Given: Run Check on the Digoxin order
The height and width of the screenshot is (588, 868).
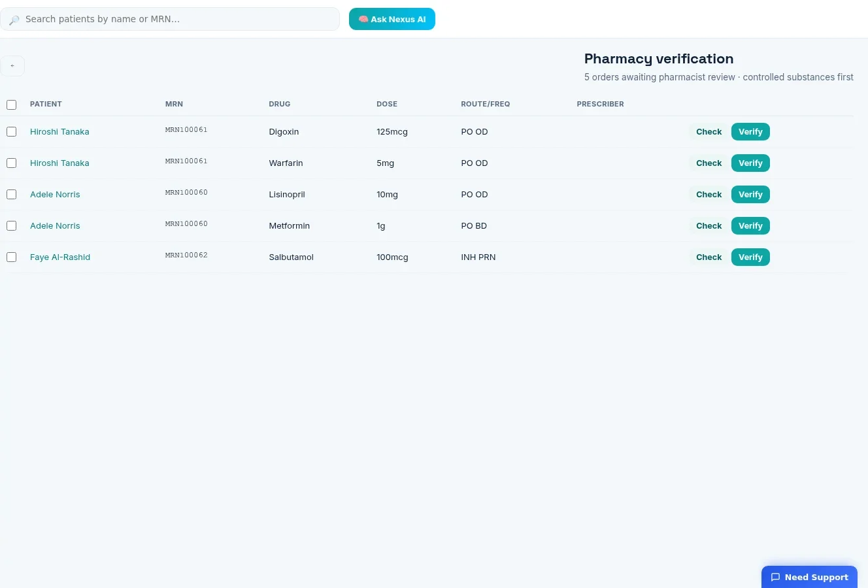Looking at the screenshot, I should click(x=709, y=131).
